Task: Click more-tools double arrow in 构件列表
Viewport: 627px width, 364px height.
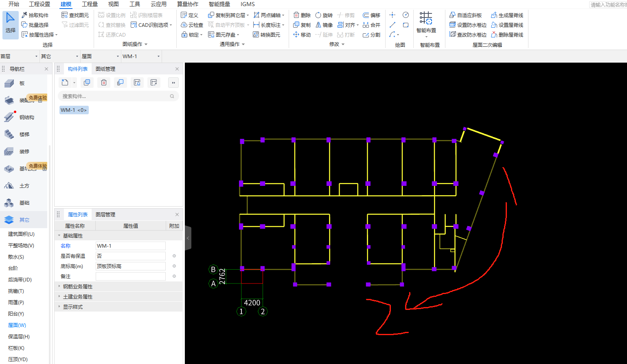Action: click(173, 83)
